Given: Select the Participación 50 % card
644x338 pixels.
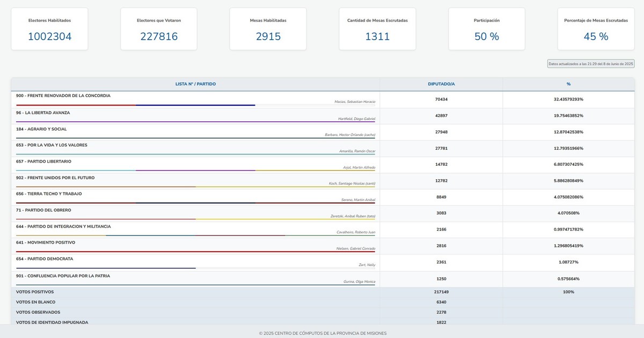Looking at the screenshot, I should click(x=486, y=29).
